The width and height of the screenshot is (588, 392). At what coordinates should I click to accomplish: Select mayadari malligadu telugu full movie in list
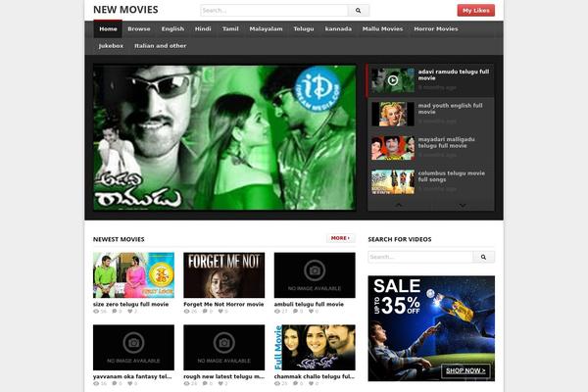[x=430, y=148]
